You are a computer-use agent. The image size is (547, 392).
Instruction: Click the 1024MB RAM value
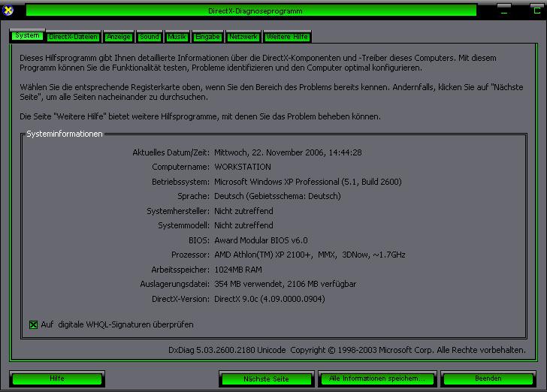click(238, 270)
